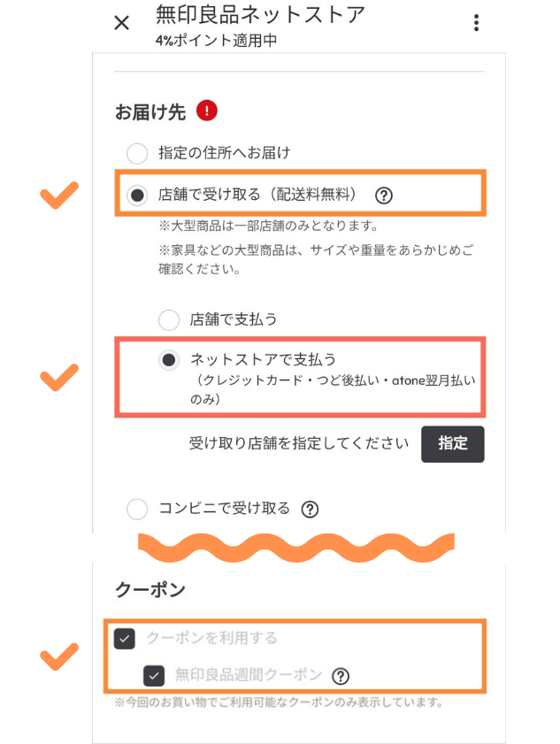
Task: Click the クーポン section heading
Action: [x=150, y=590]
